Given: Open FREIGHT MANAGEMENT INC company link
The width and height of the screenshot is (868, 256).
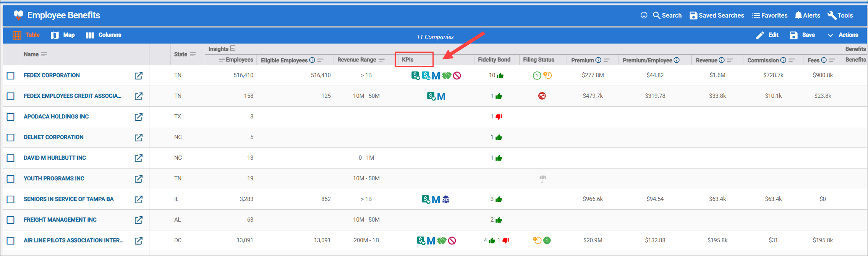Looking at the screenshot, I should pos(60,220).
